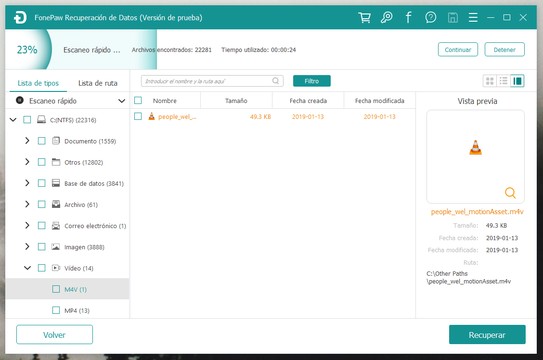Click the VLC cone icon of people_wel file

pyautogui.click(x=151, y=116)
